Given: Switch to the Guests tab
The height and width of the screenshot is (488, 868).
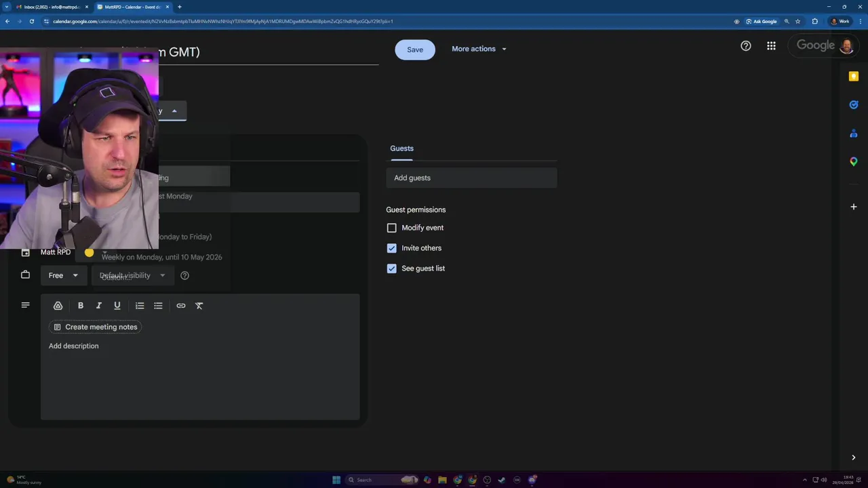Looking at the screenshot, I should click(401, 148).
